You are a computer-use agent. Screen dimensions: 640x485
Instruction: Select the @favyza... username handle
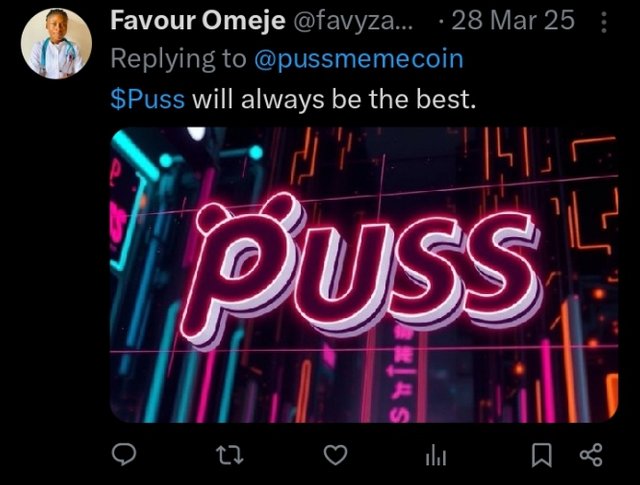click(x=353, y=20)
